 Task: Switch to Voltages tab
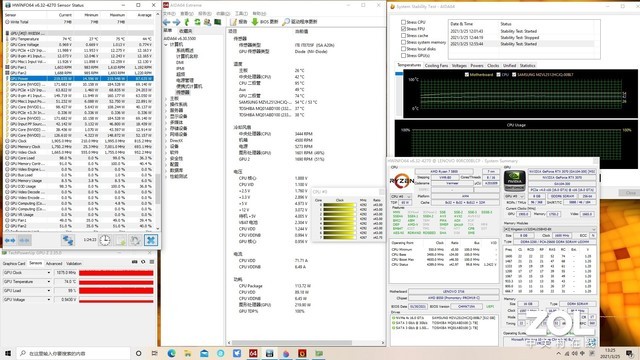(459, 65)
